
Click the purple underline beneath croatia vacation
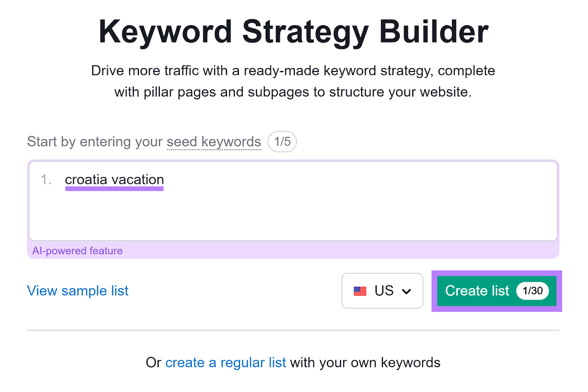pyautogui.click(x=114, y=188)
